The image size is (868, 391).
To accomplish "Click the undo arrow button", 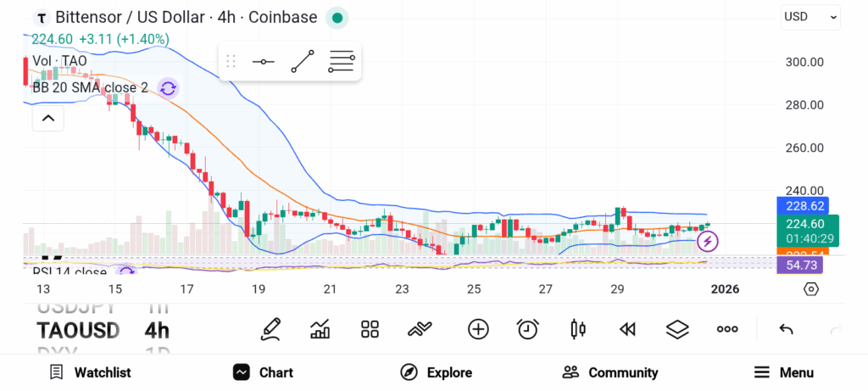I will point(786,329).
